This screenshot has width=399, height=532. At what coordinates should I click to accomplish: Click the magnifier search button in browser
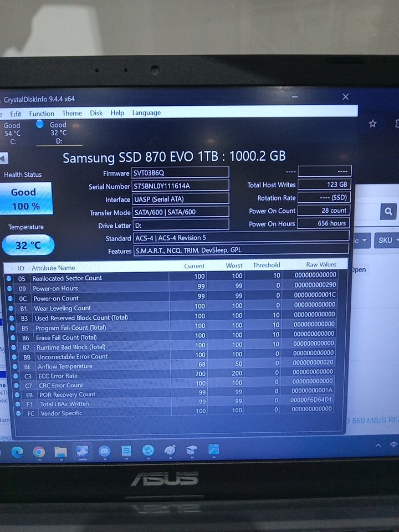(x=388, y=212)
